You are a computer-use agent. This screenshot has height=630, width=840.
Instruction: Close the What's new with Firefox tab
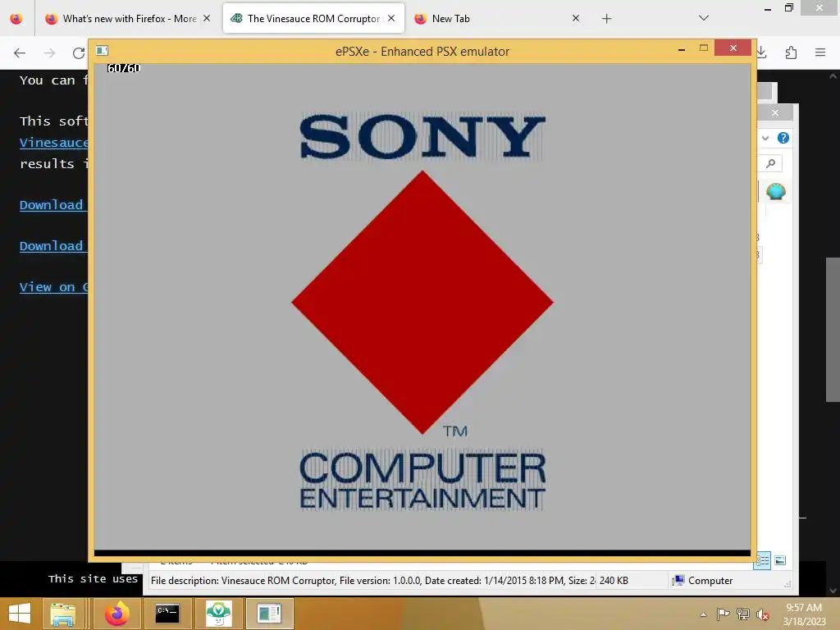click(x=207, y=18)
